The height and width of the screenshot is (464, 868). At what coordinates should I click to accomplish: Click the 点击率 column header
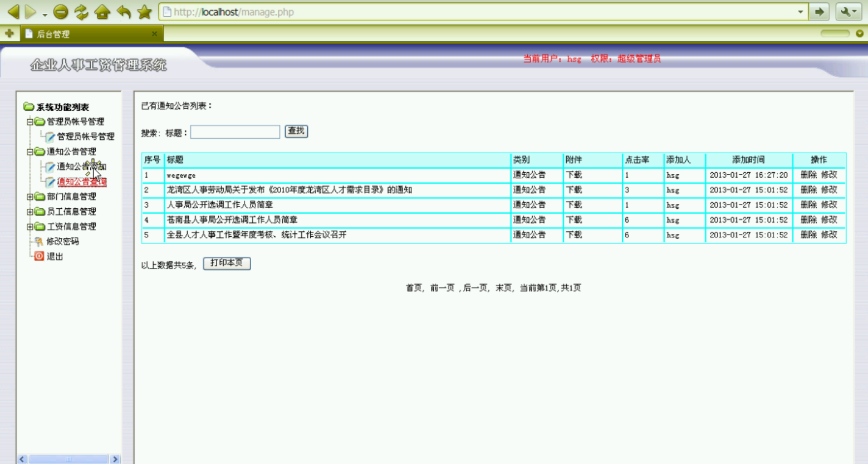point(637,160)
